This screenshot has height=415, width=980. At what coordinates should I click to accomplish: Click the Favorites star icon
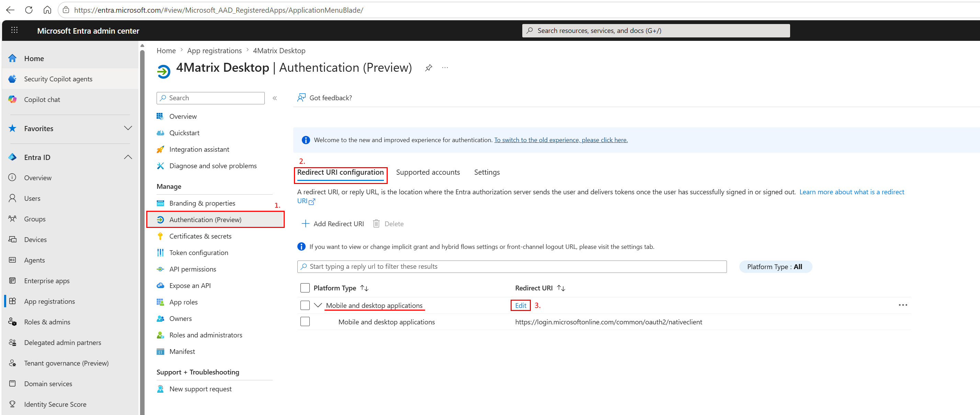[13, 128]
